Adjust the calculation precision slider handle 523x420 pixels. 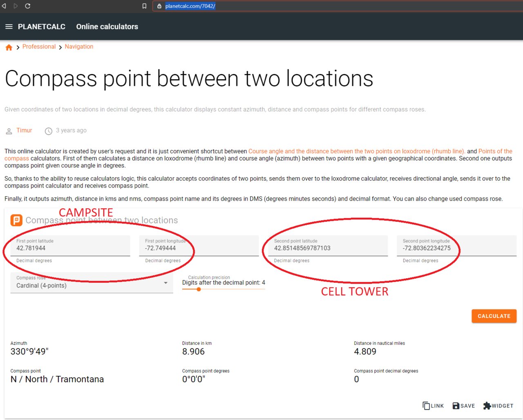coord(199,289)
